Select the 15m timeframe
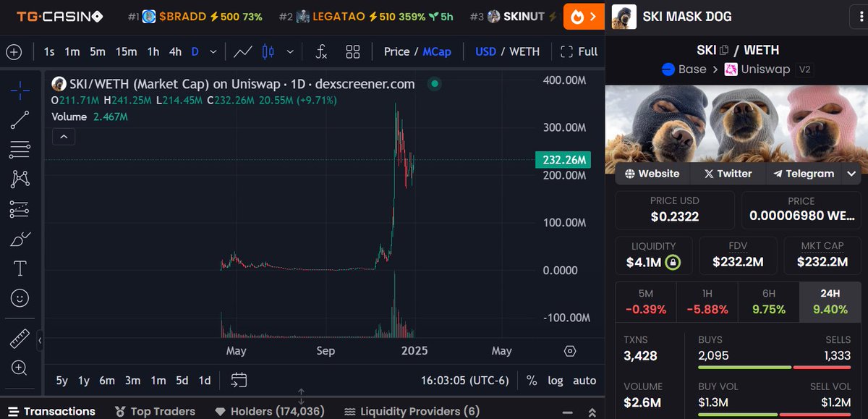Screen dimensions: 868x419 coord(127,52)
